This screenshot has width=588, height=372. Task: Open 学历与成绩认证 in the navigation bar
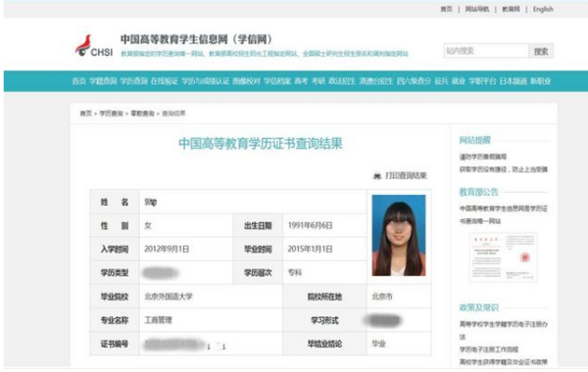click(205, 81)
